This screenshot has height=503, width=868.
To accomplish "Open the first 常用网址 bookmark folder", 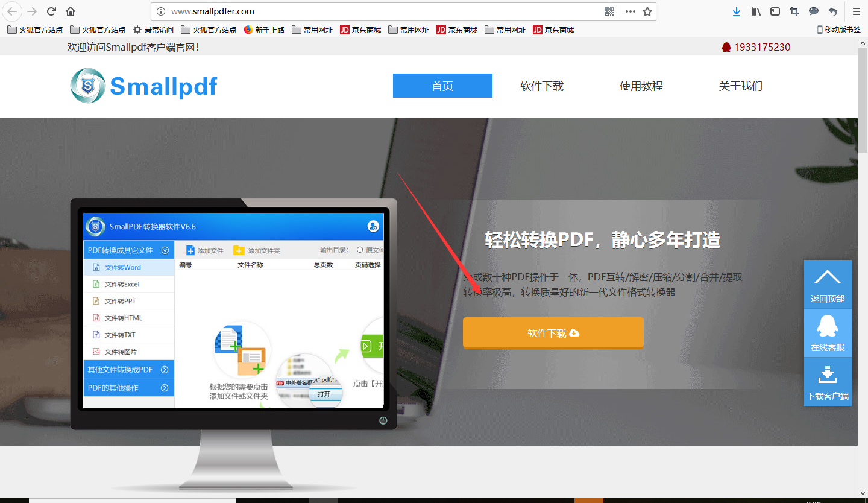I will (x=312, y=30).
